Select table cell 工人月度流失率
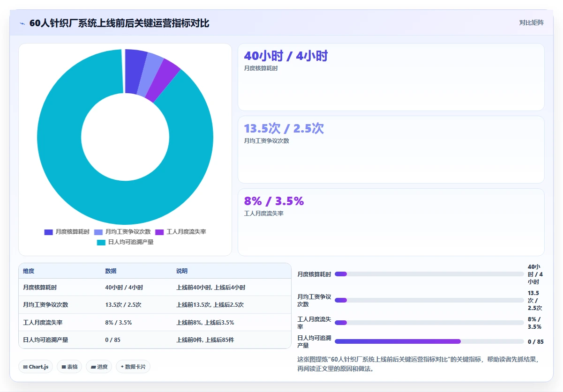 (43, 323)
